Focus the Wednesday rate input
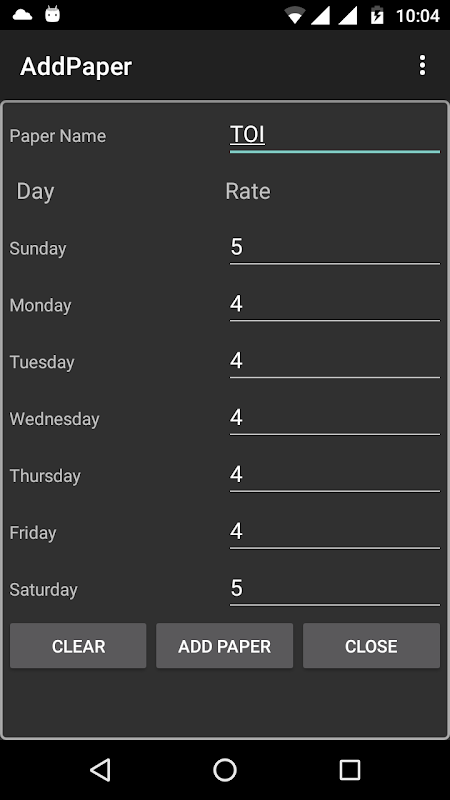 335,419
